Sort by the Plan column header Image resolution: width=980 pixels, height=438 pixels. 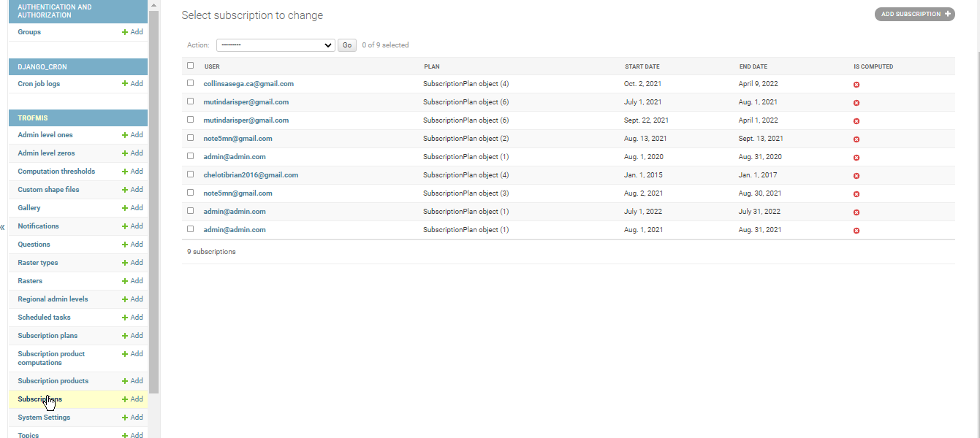(432, 66)
